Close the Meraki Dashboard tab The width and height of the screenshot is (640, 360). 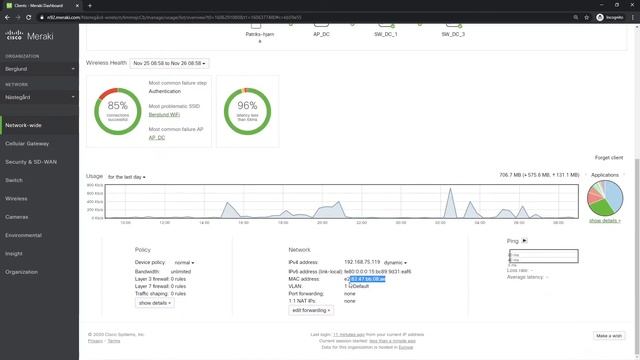(77, 6)
